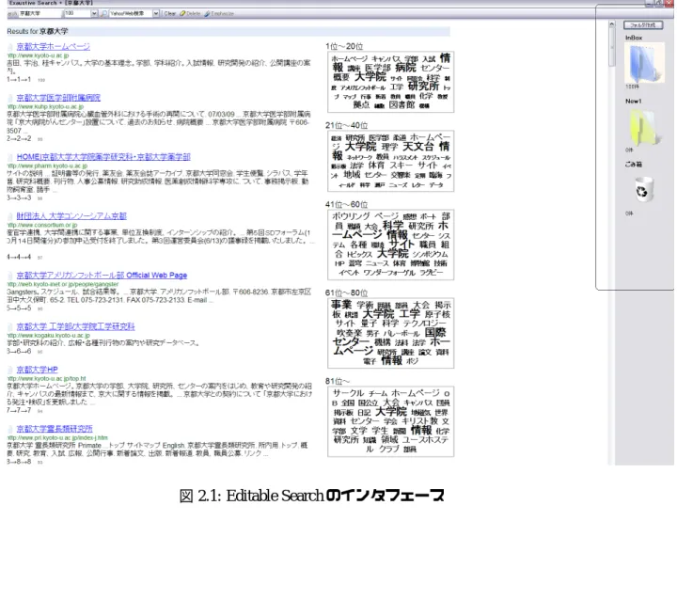Click the InBox folder name label
Screen dimensions: 677x616
[634, 38]
